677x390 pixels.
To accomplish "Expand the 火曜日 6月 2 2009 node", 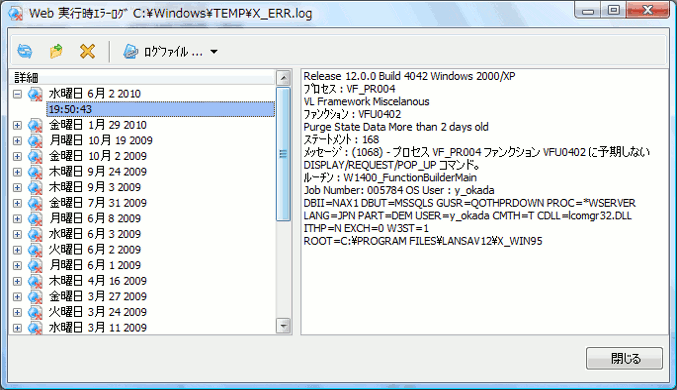I will point(17,250).
